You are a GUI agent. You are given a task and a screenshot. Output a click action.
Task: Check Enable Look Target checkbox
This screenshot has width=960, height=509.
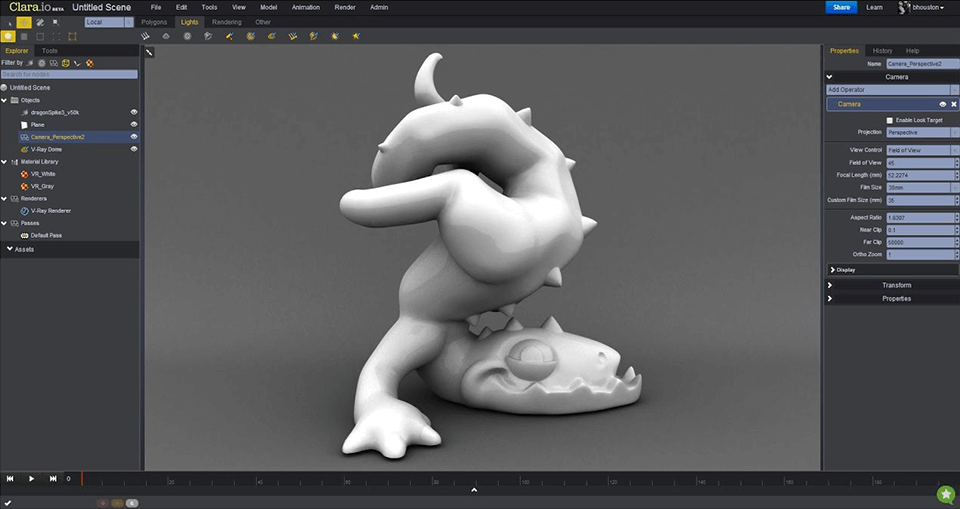890,120
